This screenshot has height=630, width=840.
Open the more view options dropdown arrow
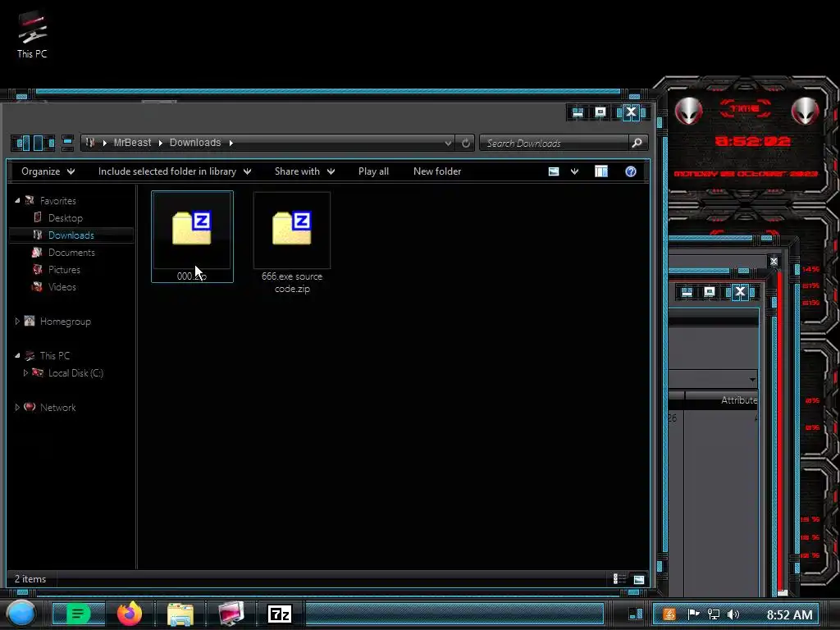tap(574, 171)
